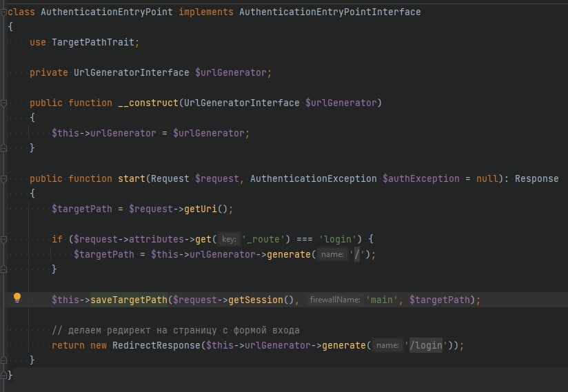Image resolution: width=568 pixels, height=392 pixels.
Task: Click the $authException parameter
Action: pos(421,179)
